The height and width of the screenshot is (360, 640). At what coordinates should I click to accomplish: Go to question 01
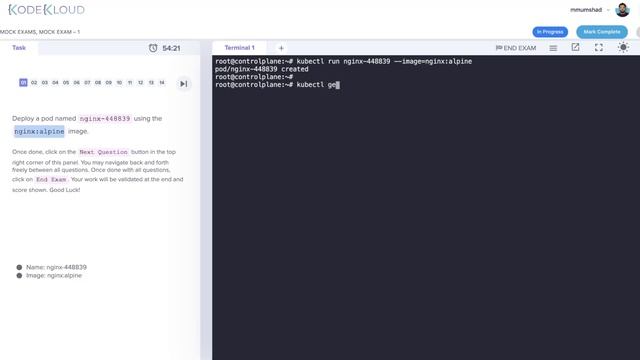(x=23, y=82)
